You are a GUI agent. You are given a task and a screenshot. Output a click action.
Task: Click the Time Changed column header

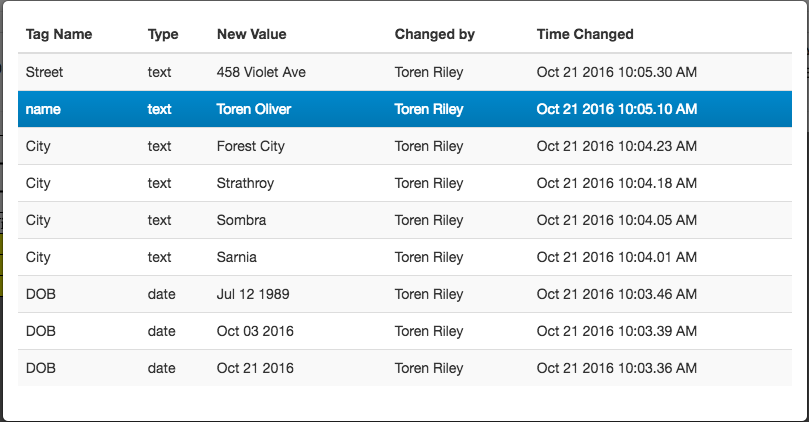[585, 34]
